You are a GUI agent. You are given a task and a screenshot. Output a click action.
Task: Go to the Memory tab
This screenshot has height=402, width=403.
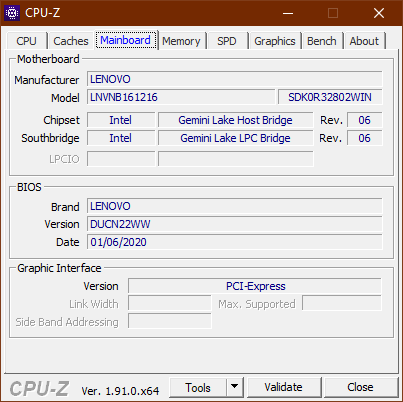[181, 41]
